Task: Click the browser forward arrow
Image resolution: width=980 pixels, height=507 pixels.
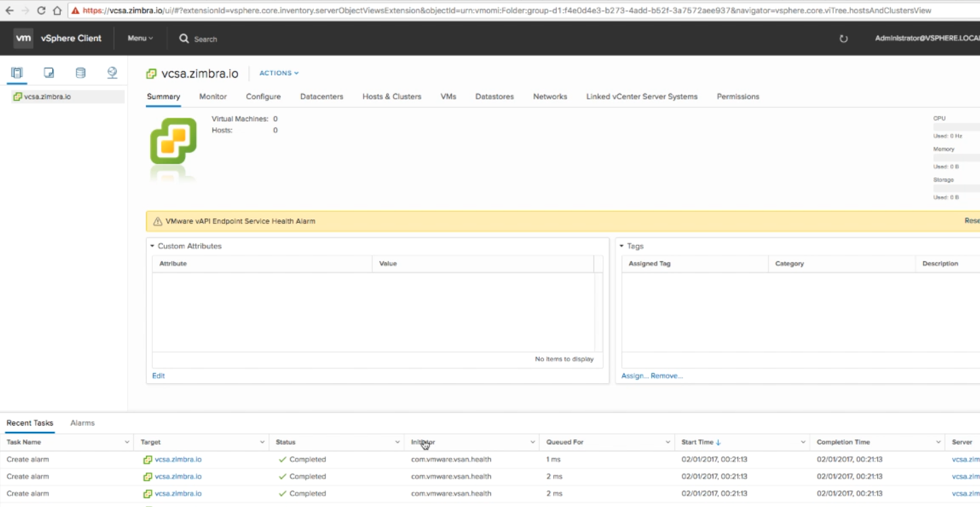Action: 26,11
